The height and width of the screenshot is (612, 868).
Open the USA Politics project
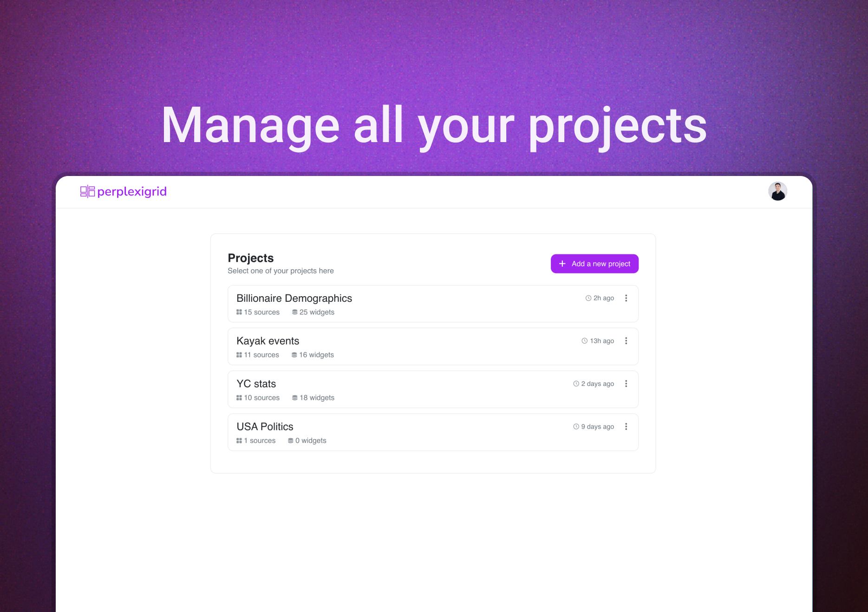coord(433,432)
